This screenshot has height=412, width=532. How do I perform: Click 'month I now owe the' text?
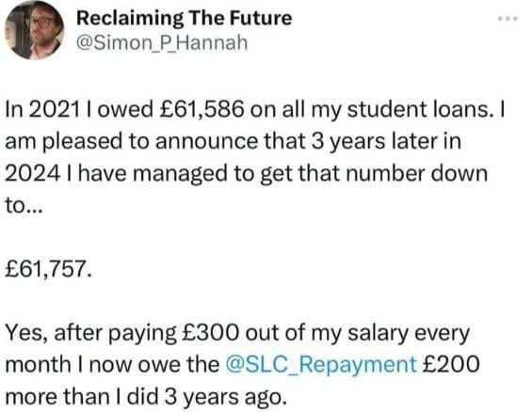112,364
